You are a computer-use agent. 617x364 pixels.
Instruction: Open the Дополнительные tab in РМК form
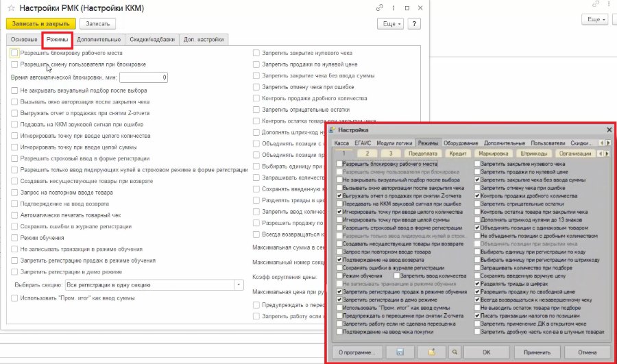click(99, 39)
